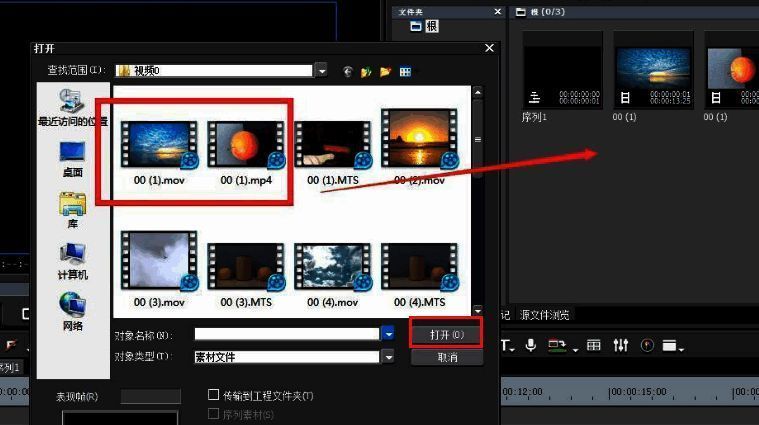Click the Recent Places sidebar icon

[x=72, y=104]
